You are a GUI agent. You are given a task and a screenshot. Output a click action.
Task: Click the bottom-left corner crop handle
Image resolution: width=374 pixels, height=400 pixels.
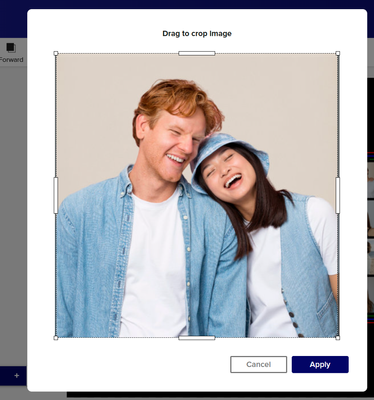point(56,338)
